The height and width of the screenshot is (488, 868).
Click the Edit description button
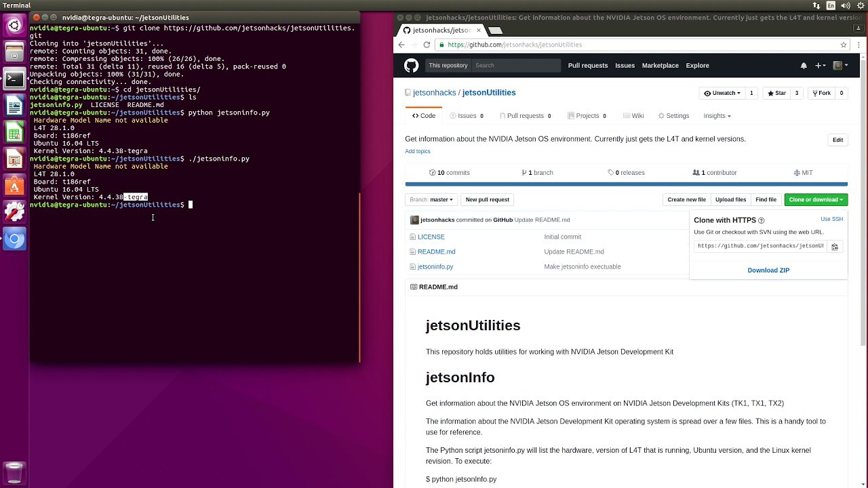coord(838,140)
